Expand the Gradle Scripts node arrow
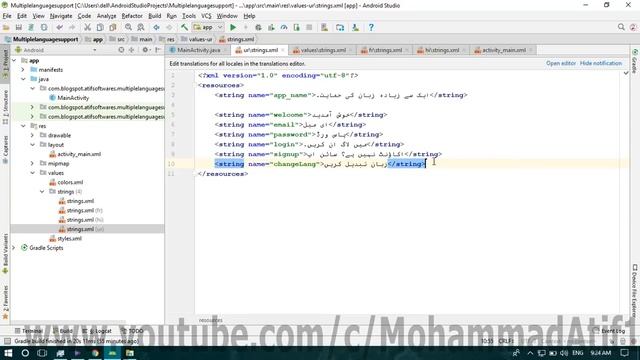The height and width of the screenshot is (360, 640). (x=13, y=248)
